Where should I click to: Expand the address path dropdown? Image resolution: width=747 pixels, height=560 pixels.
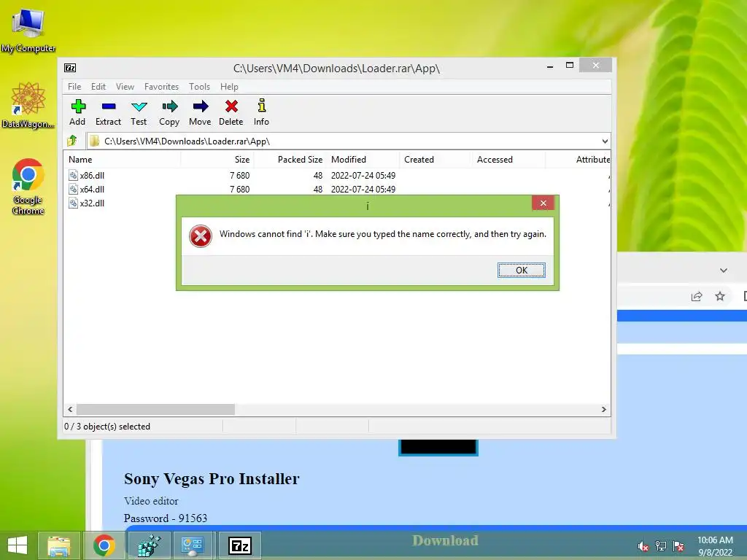605,141
